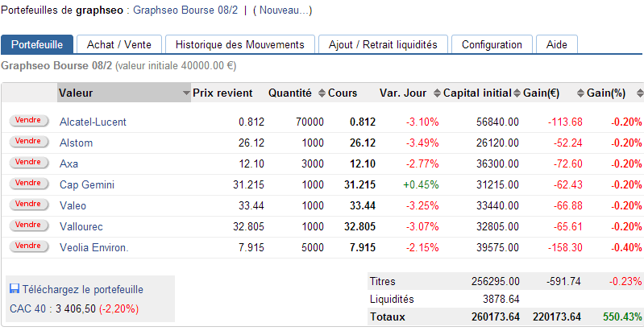Click the sort arrows beside Var. Jour

click(437, 93)
